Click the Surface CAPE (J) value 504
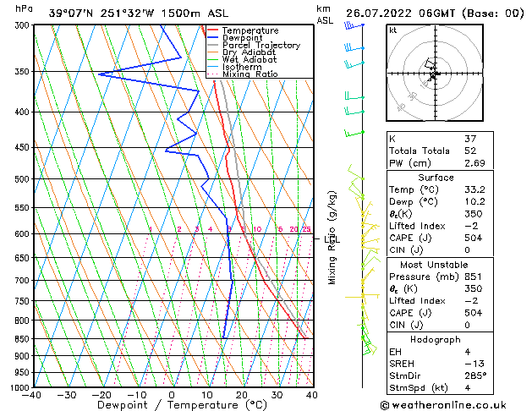 [x=474, y=238]
